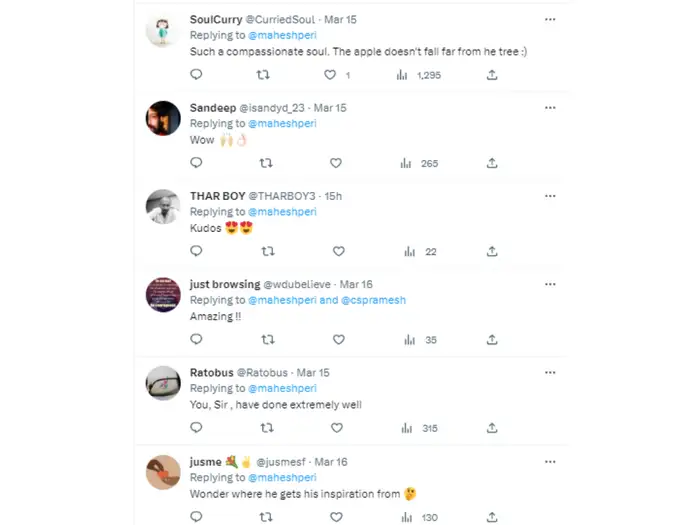This screenshot has width=700, height=525.
Task: Reply to SoulCurry's tweet
Action: coord(196,75)
